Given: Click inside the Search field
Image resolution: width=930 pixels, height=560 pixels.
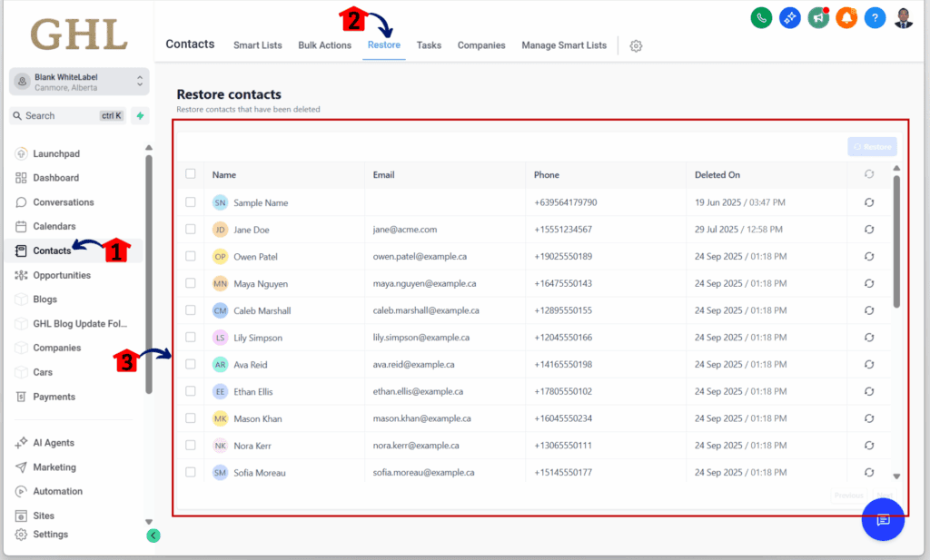Looking at the screenshot, I should click(64, 115).
